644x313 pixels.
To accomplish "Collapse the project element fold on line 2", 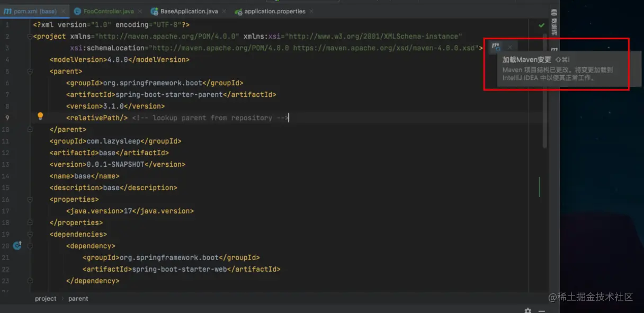I will [x=30, y=37].
